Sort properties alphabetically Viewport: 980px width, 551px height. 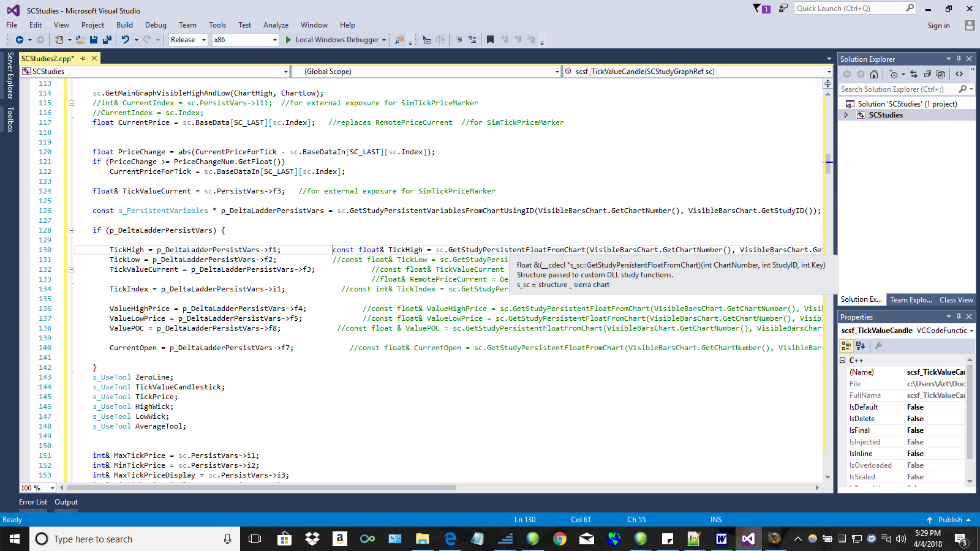click(861, 346)
